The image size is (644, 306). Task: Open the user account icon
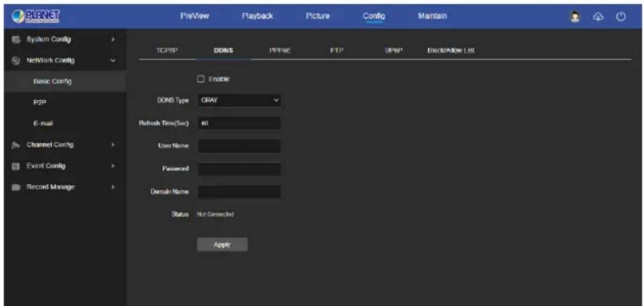pyautogui.click(x=575, y=17)
